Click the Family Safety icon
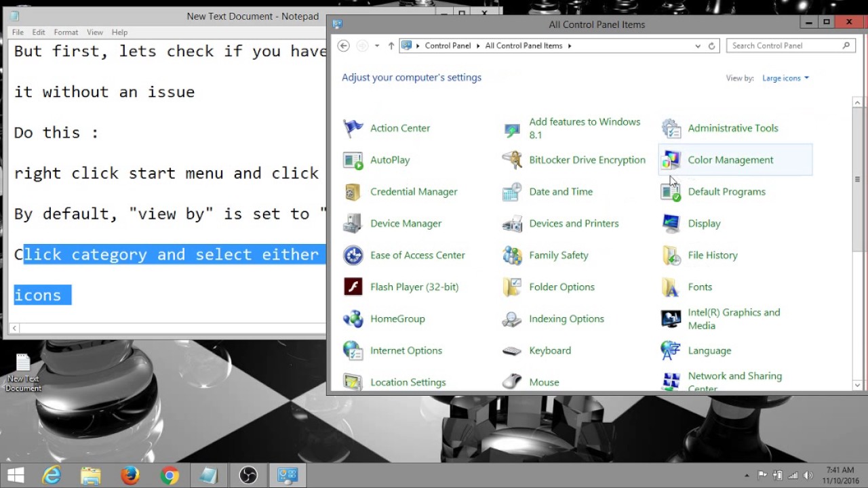 pos(512,256)
